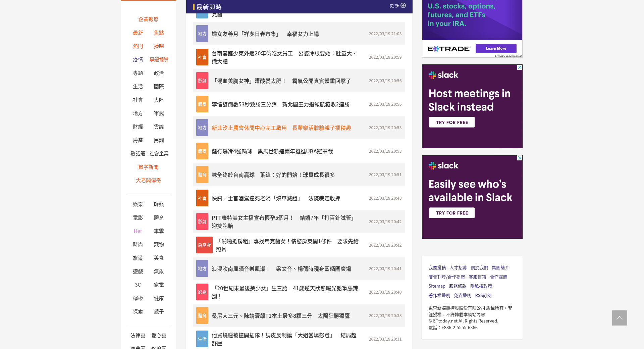Click 地方 tag on the 婦女友善月 story
Viewport: 644px width, 349px height.
(x=202, y=34)
